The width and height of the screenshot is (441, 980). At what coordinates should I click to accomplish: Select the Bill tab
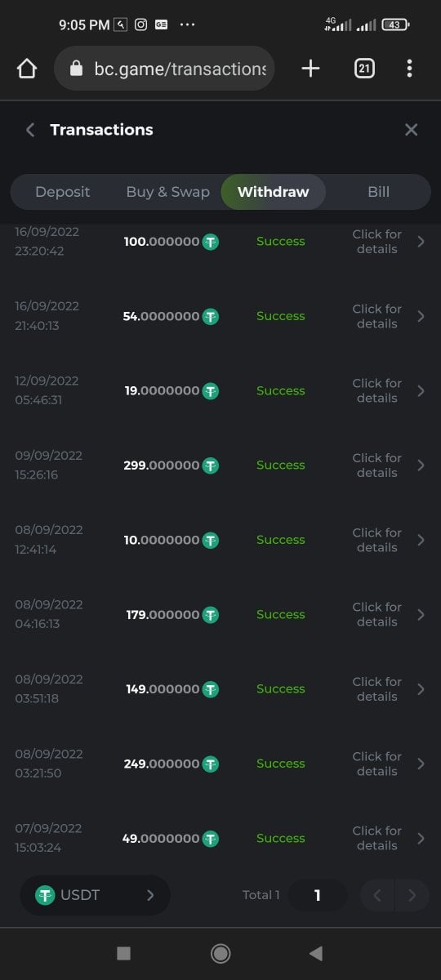[x=378, y=192]
